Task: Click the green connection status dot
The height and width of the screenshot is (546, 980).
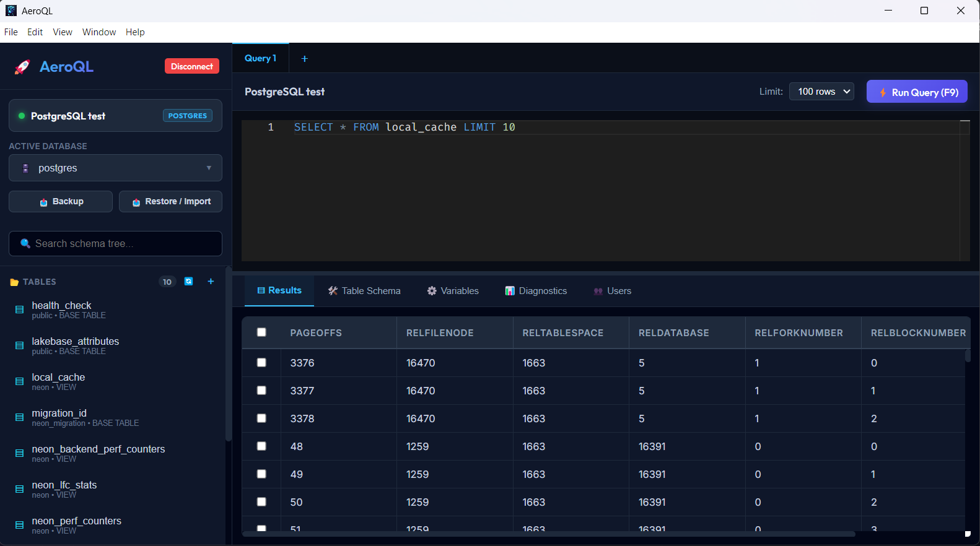Action: [x=22, y=116]
